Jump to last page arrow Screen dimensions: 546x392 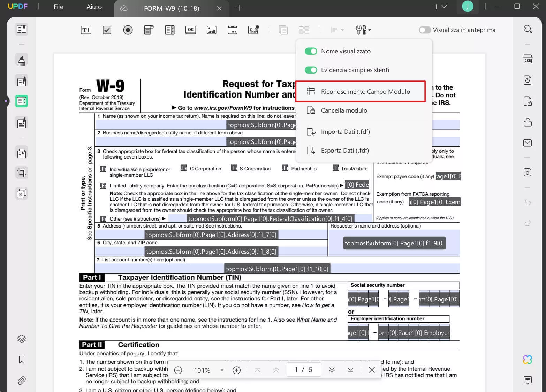coord(350,370)
